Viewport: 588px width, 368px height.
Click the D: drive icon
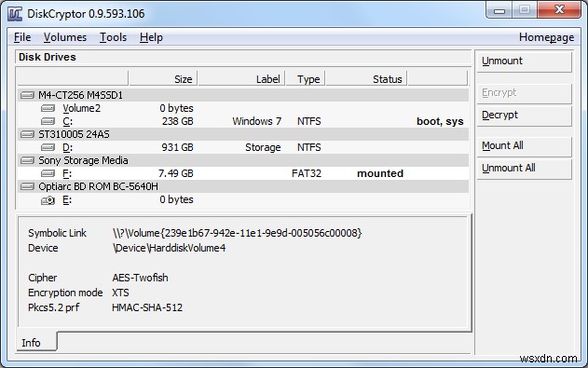pyautogui.click(x=48, y=147)
